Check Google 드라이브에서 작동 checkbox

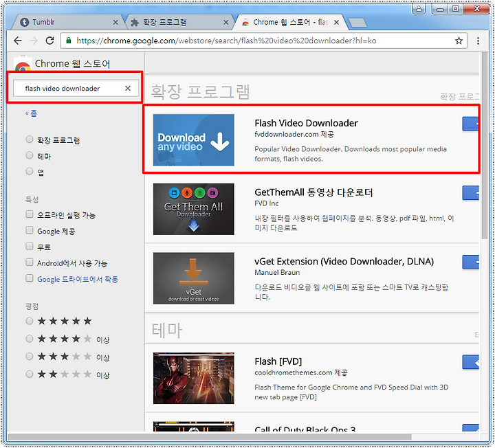[30, 278]
